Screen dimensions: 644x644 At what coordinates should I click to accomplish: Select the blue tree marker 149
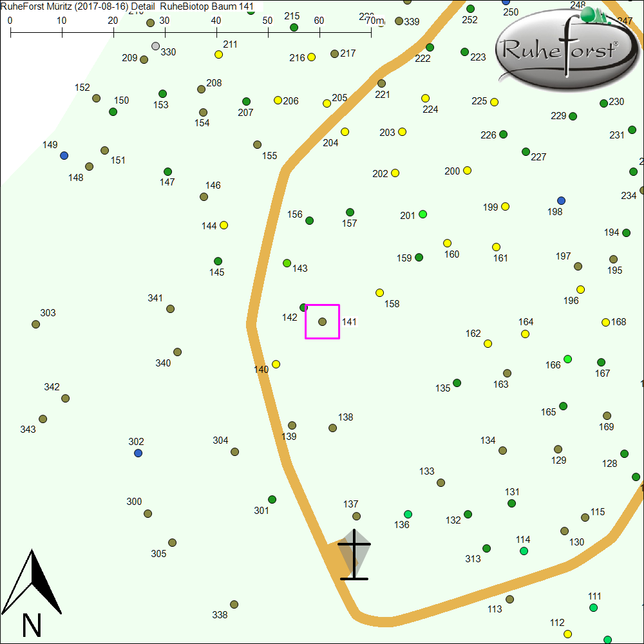click(x=64, y=156)
